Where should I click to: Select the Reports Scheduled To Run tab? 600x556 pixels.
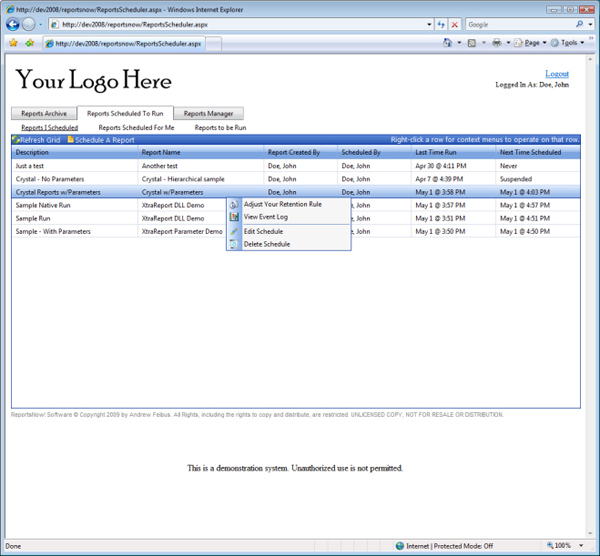click(x=125, y=113)
